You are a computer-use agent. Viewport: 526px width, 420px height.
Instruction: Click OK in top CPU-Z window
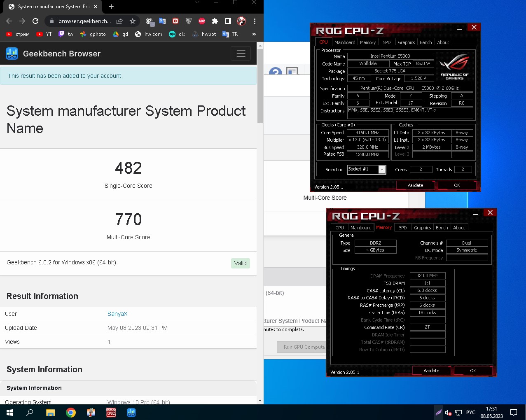[x=457, y=185]
